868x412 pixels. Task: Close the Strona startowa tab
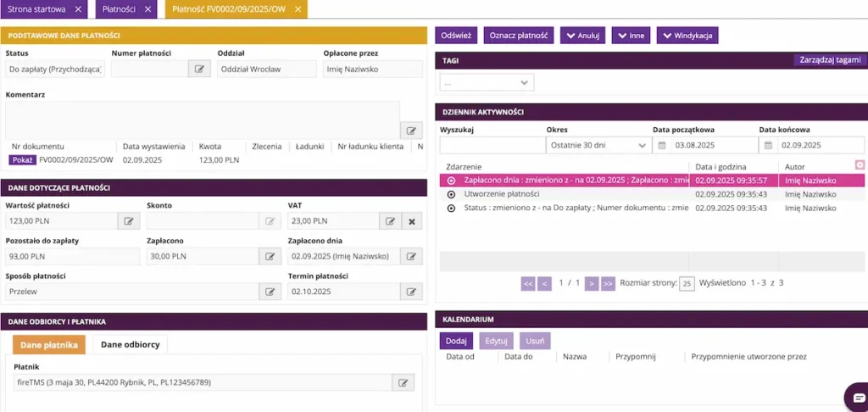78,9
